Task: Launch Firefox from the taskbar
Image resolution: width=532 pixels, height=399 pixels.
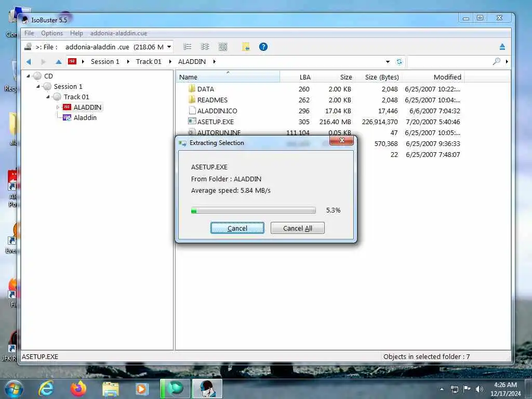Action: pos(78,389)
